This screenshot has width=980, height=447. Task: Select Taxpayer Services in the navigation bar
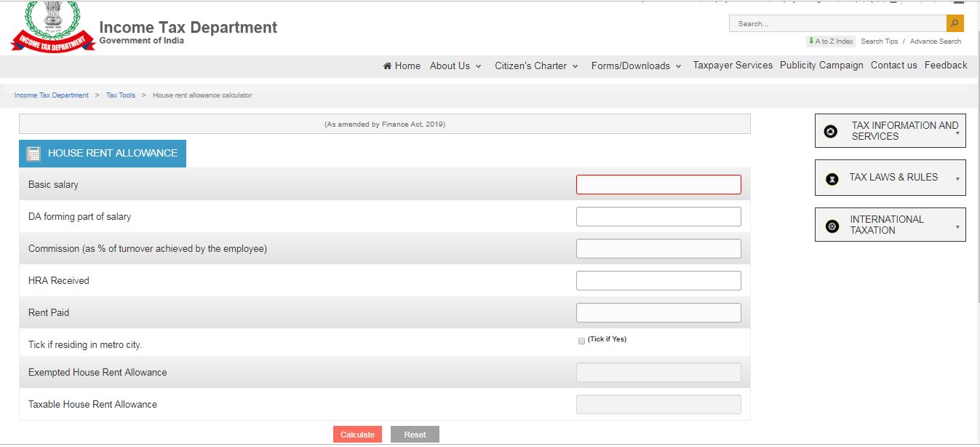[732, 66]
